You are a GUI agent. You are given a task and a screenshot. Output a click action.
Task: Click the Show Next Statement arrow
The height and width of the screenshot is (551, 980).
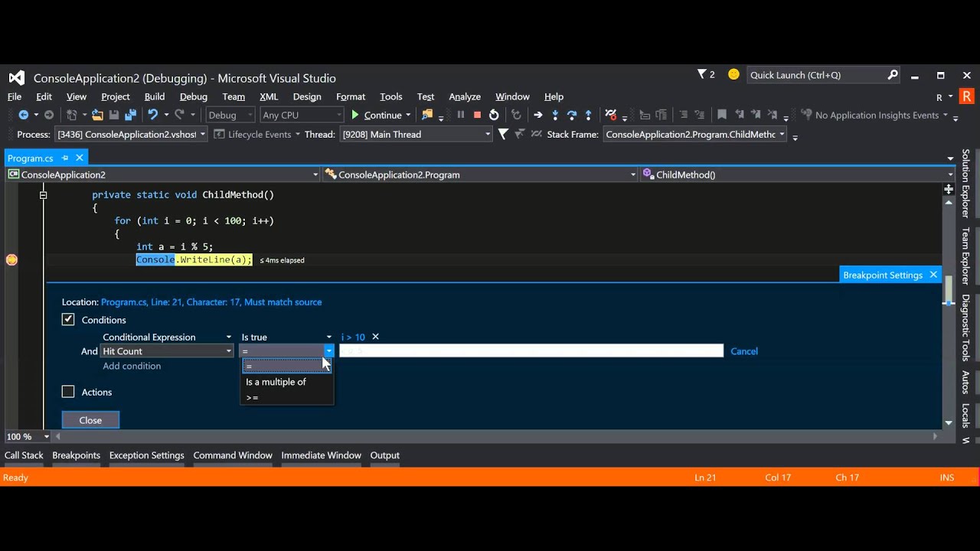point(538,115)
